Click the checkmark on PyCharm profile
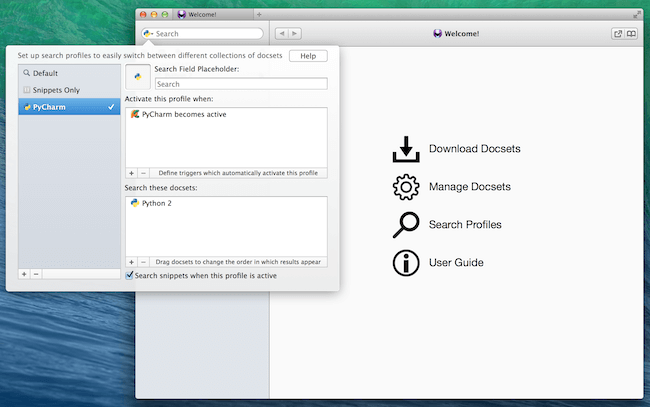650x407 pixels. pyautogui.click(x=111, y=107)
